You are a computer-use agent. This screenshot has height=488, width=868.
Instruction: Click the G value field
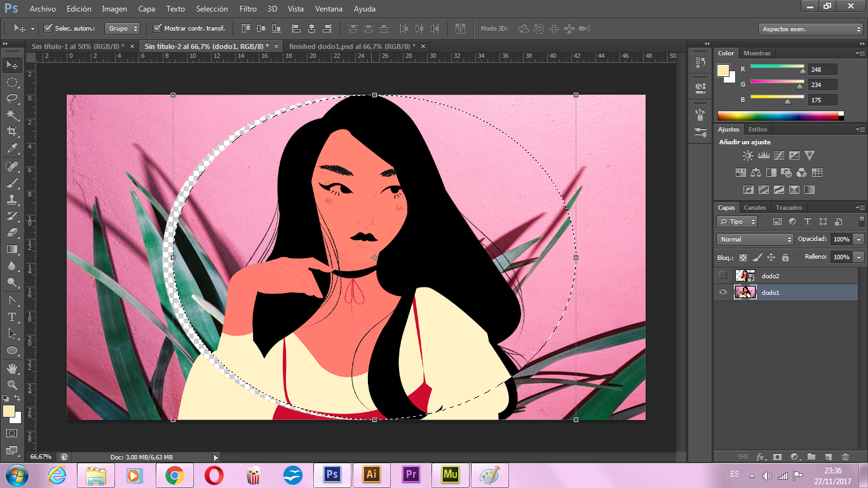coord(823,85)
